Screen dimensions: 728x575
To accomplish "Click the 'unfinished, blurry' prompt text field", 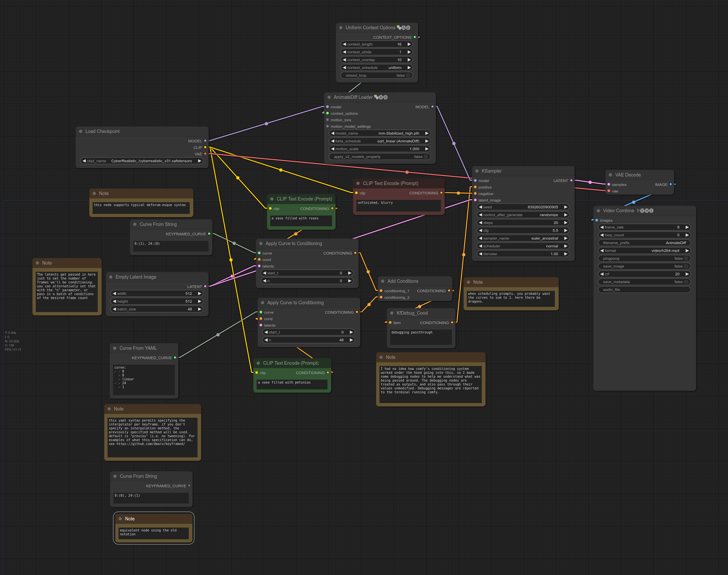I will 398,205.
